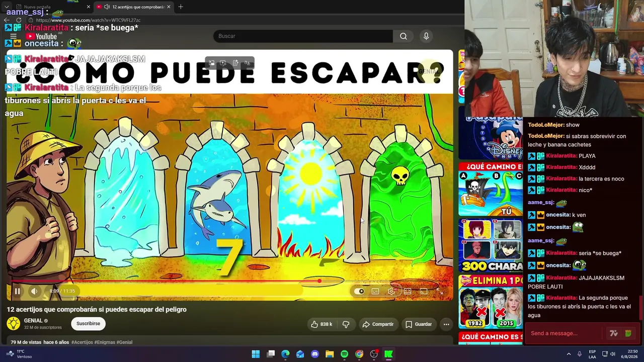
Task: Click Kiralaratita's PLAYA chat message
Action: point(587,156)
